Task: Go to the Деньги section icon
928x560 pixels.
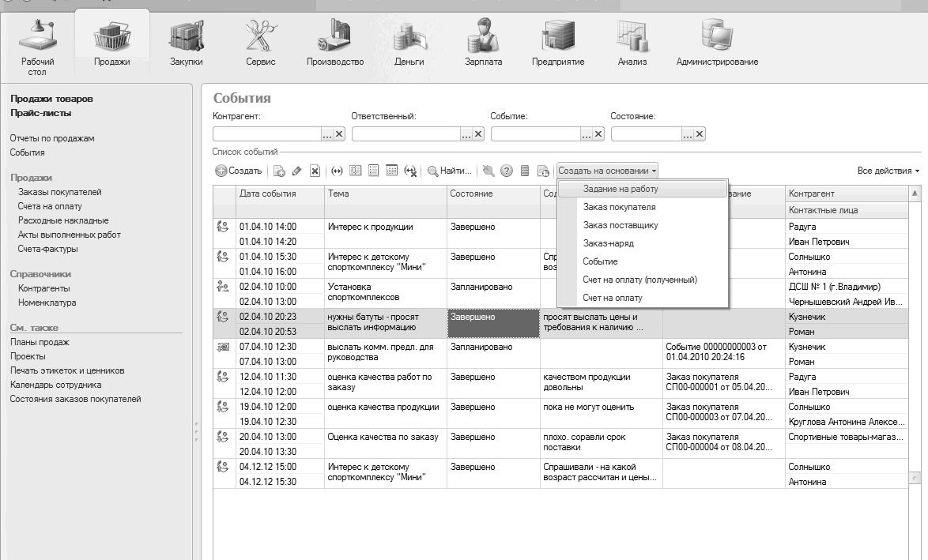Action: tap(409, 43)
